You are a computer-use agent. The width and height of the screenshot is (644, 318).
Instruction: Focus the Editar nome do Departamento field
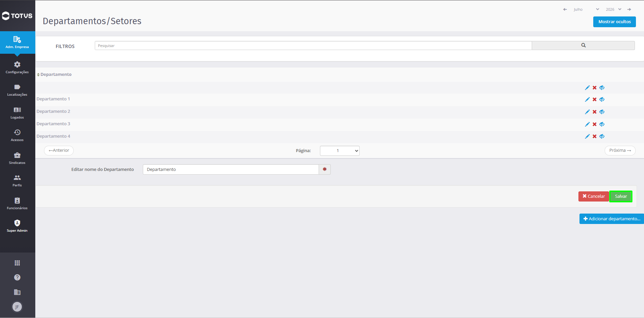coord(231,170)
